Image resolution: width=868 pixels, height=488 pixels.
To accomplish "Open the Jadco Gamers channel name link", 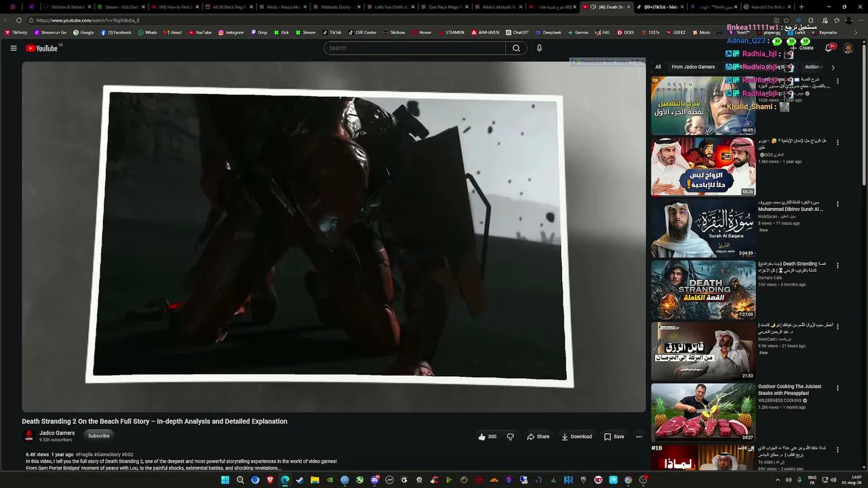I will [57, 433].
